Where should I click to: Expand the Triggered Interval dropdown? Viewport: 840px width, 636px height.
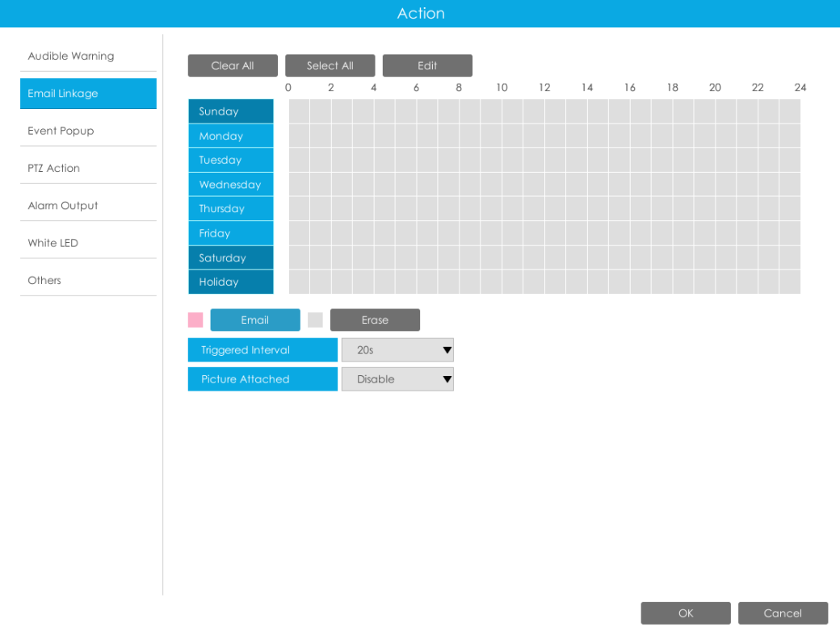click(x=397, y=350)
